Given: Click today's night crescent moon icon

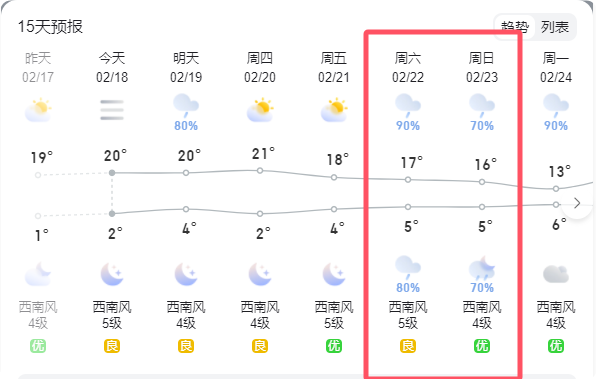Looking at the screenshot, I should 112,274.
